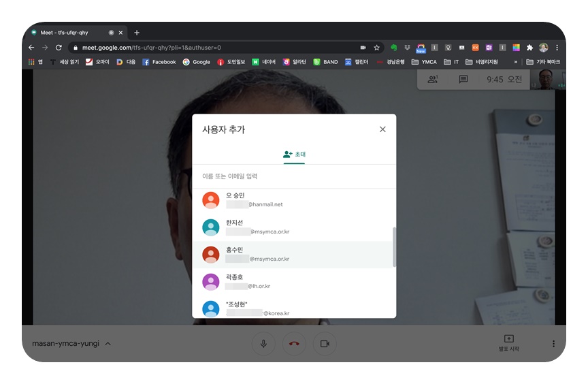
Task: Turn off the camera button
Action: point(325,344)
